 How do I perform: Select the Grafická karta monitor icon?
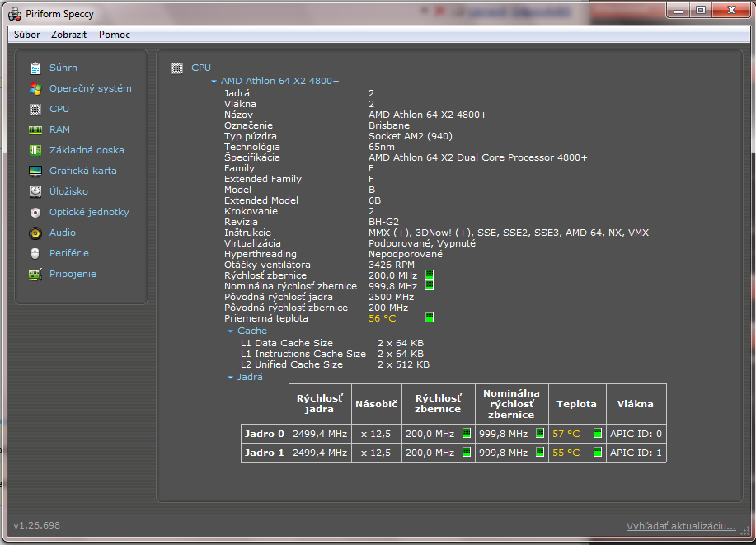35,171
